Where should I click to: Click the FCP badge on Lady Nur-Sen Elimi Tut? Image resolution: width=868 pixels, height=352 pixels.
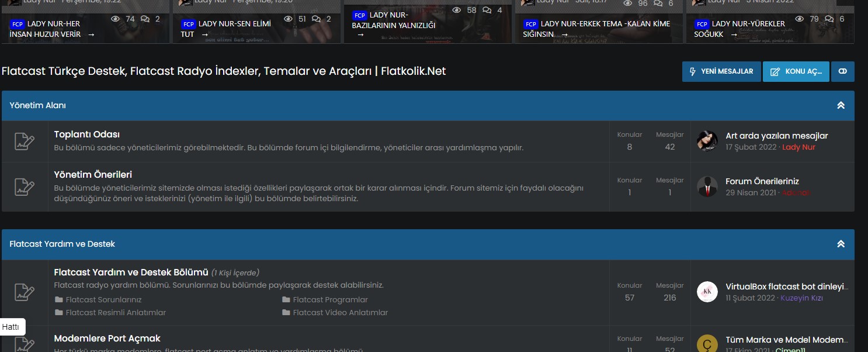point(188,24)
